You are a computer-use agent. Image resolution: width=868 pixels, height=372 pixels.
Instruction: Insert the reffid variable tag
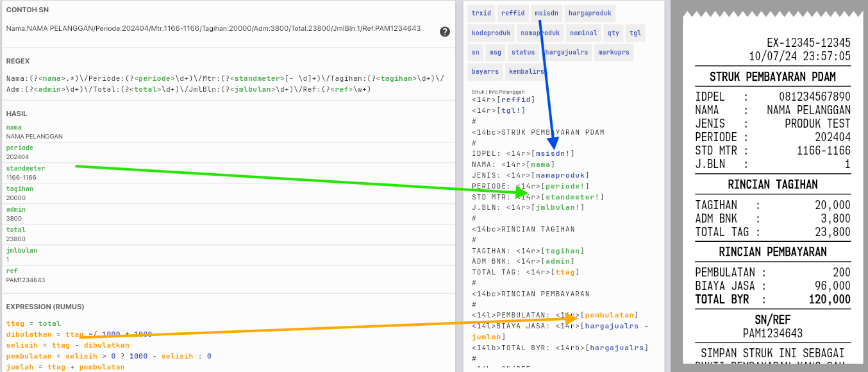pos(513,13)
